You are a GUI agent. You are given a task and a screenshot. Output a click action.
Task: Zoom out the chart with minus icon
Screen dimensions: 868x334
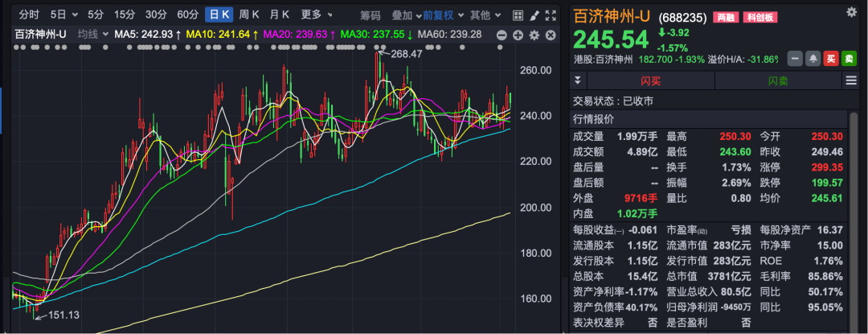pos(502,35)
